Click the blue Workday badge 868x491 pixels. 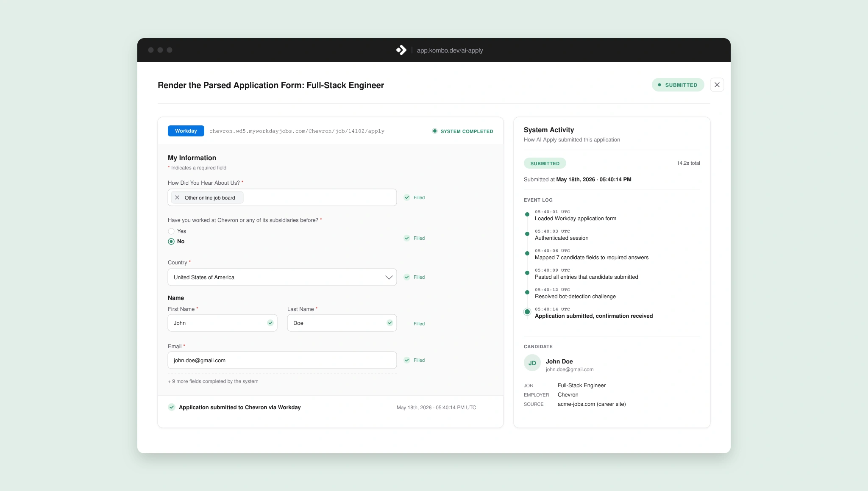pyautogui.click(x=186, y=131)
